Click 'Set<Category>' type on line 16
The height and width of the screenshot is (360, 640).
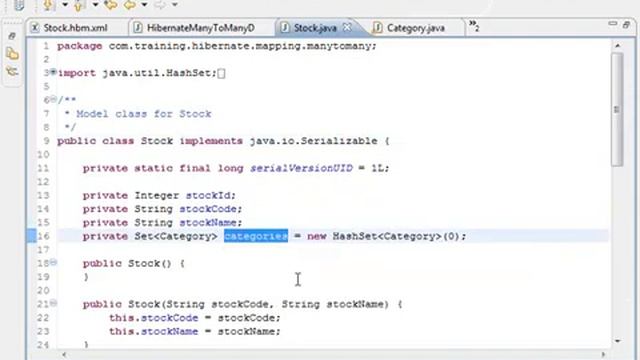(x=176, y=236)
